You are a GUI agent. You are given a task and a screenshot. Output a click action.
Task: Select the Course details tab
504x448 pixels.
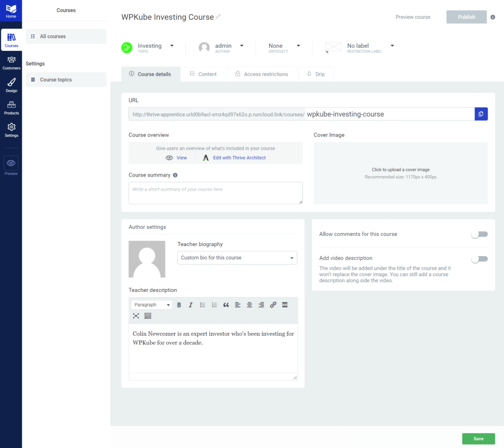(151, 74)
